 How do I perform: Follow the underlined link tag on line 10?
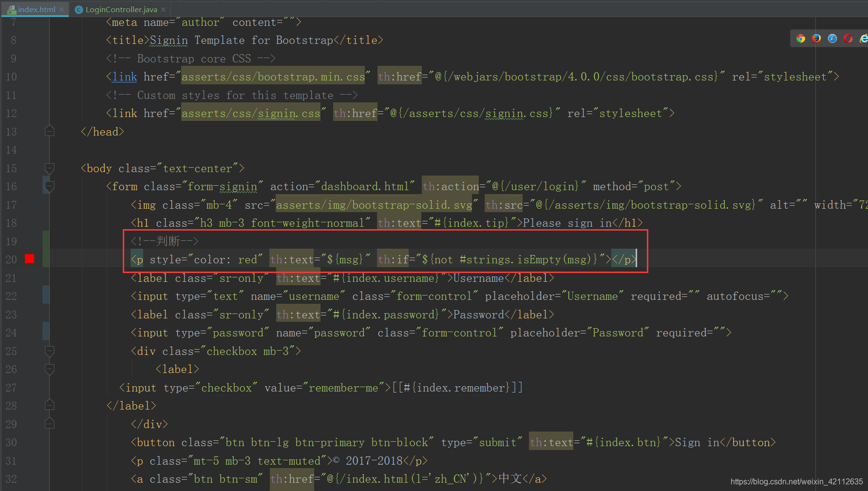pos(125,77)
